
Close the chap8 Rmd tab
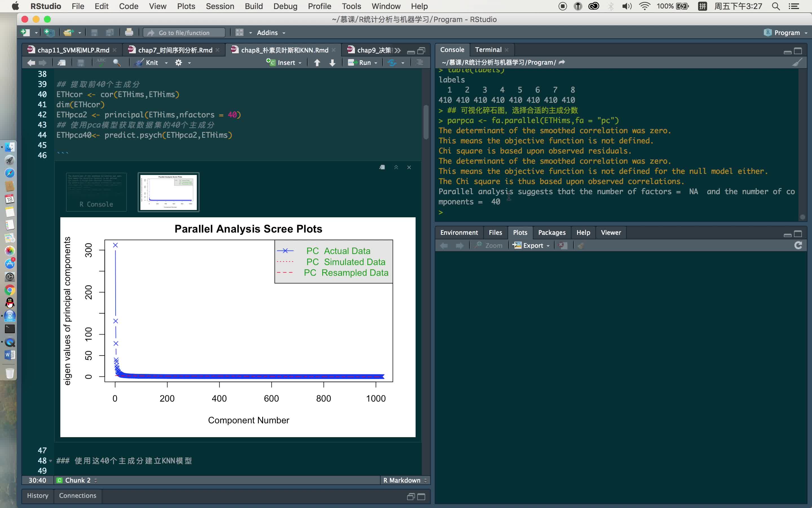coord(334,50)
